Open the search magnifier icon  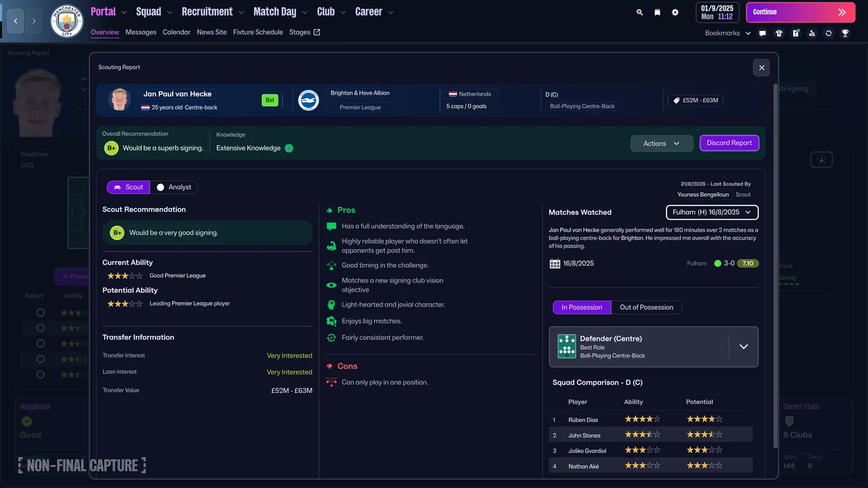click(x=640, y=12)
